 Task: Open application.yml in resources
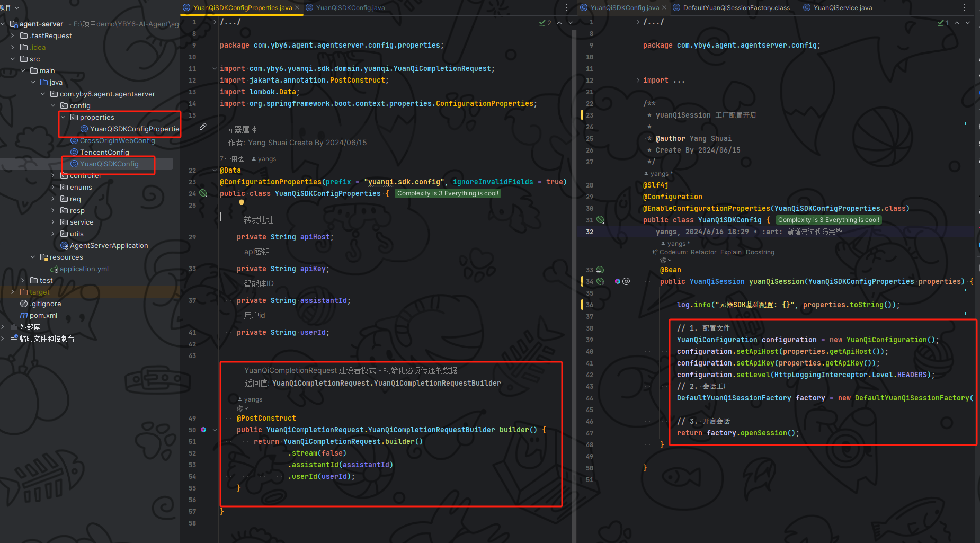click(79, 269)
